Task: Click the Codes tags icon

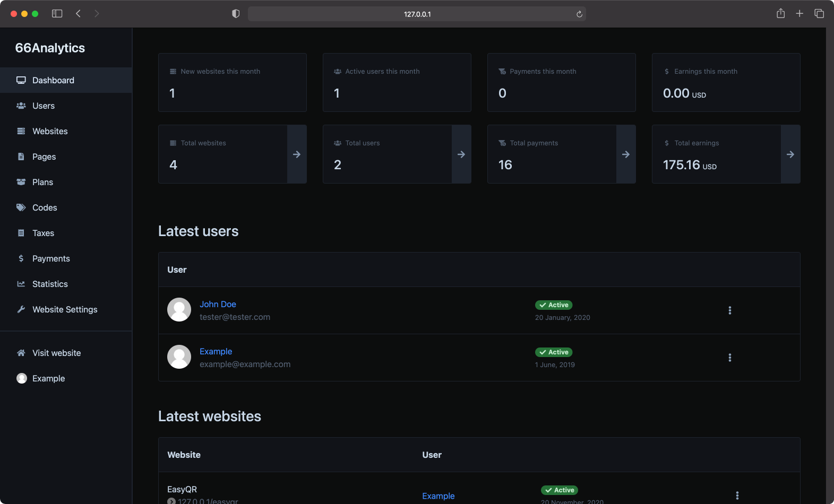Action: click(21, 207)
